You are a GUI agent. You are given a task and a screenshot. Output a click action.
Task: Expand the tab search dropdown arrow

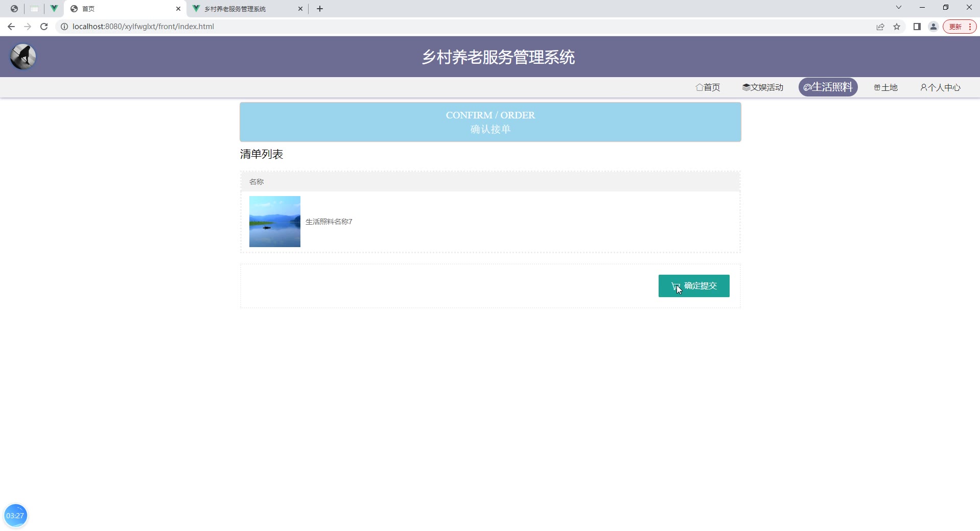point(899,8)
